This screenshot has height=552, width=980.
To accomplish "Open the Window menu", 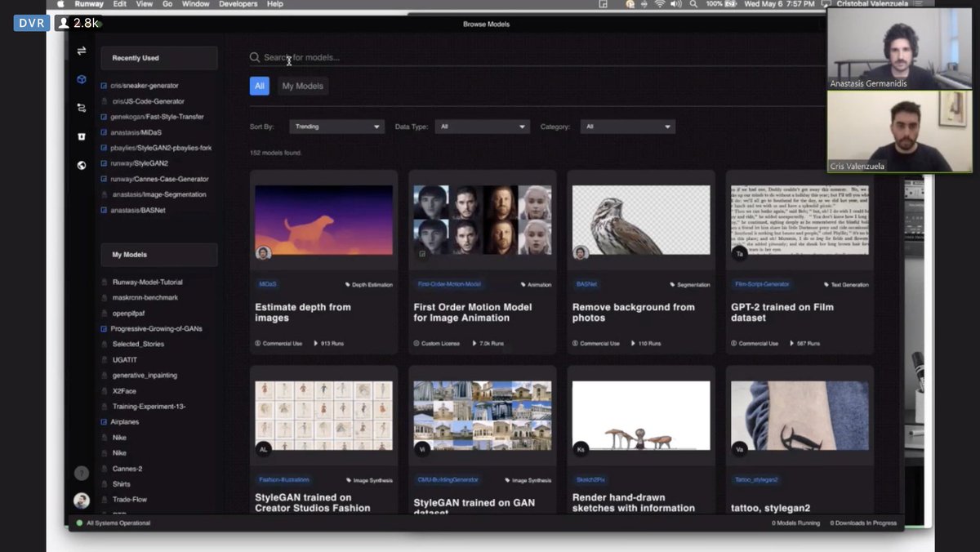I will (x=196, y=4).
